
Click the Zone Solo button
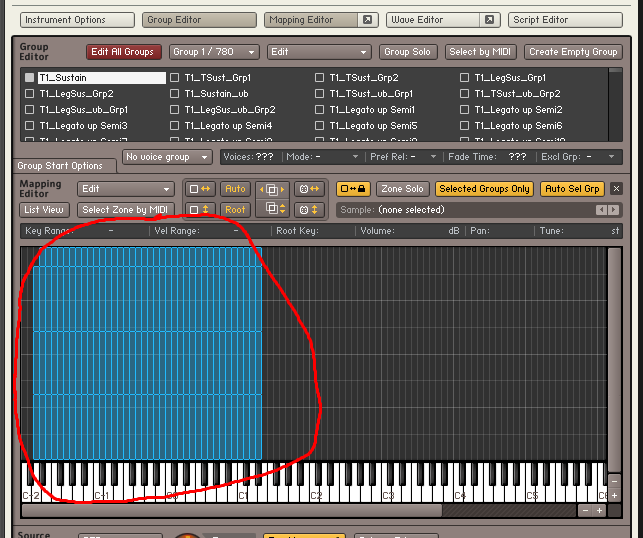tap(402, 189)
